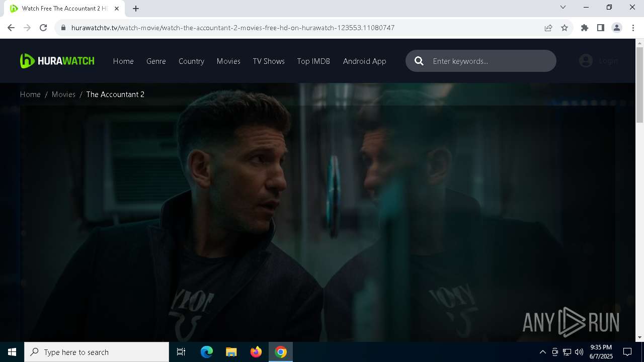Image resolution: width=644 pixels, height=362 pixels.
Task: Open Chrome extensions puzzle icon
Action: pos(585,28)
